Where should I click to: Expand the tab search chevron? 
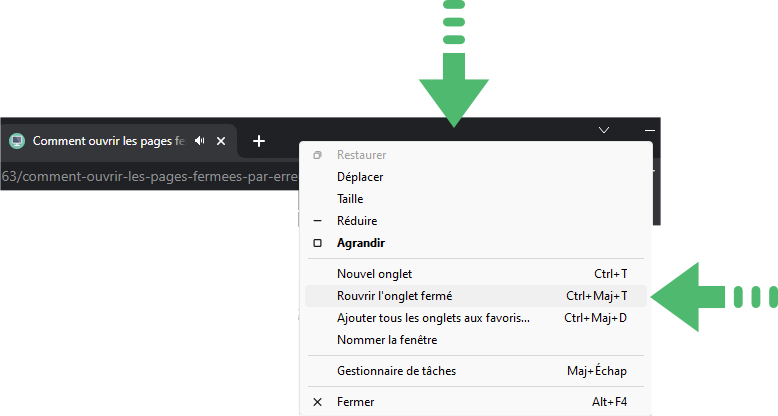point(604,130)
